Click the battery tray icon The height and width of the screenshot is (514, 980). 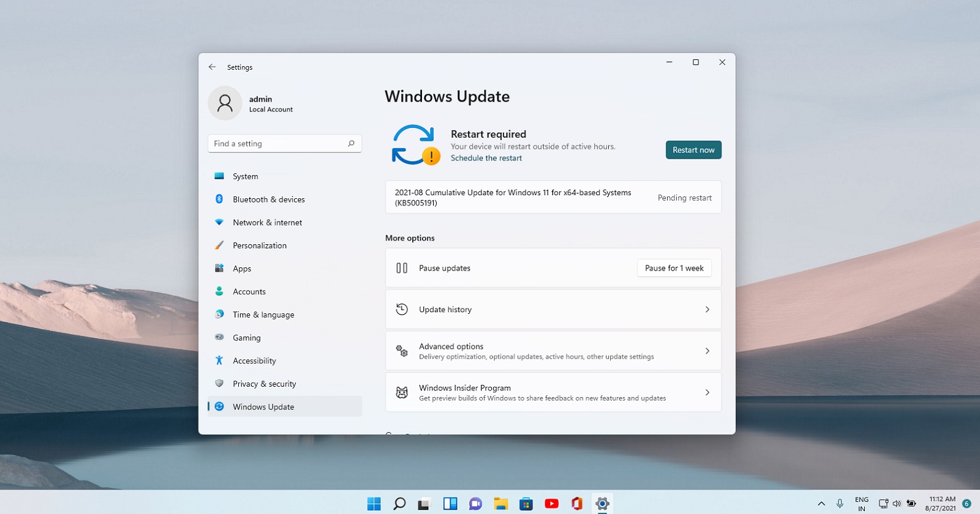click(911, 504)
